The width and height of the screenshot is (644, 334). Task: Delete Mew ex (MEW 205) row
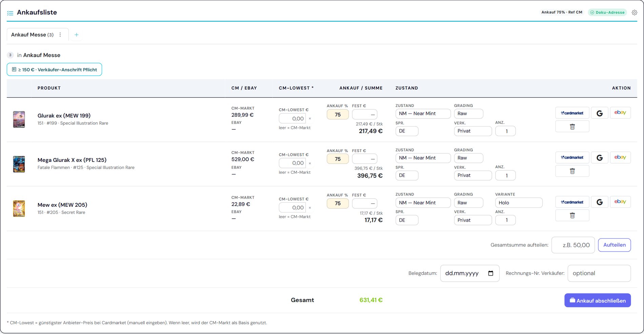572,216
